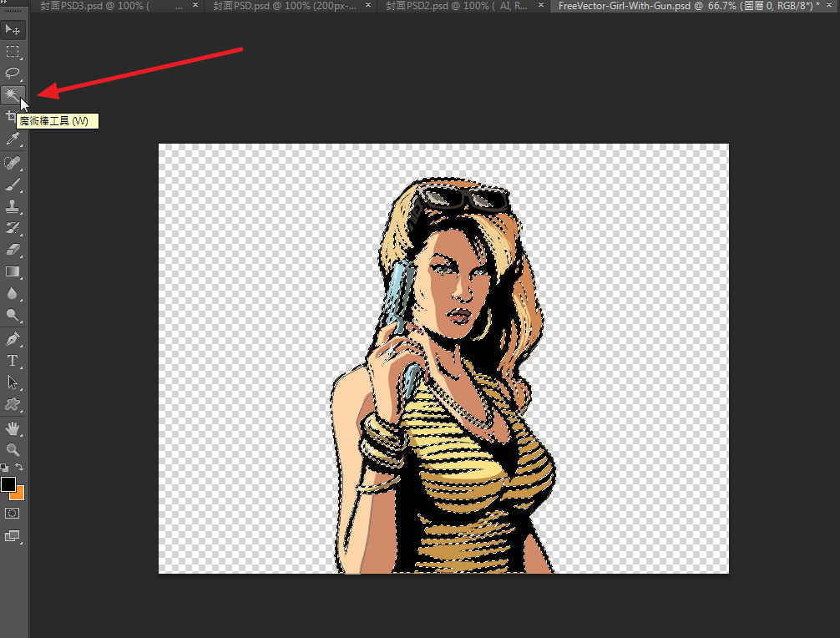Select the Eraser tool
Viewport: 840px width, 638px height.
point(13,250)
